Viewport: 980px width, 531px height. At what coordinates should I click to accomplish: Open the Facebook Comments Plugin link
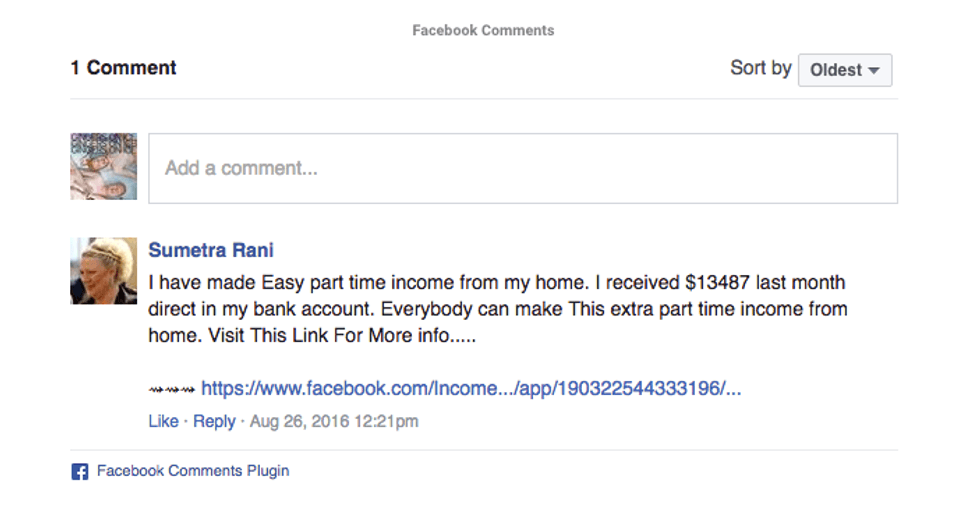193,471
